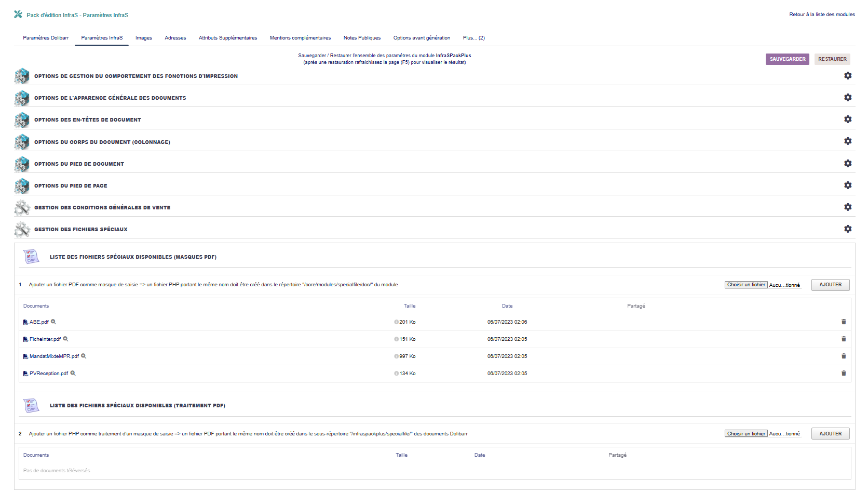Return to the modules list link

point(822,15)
